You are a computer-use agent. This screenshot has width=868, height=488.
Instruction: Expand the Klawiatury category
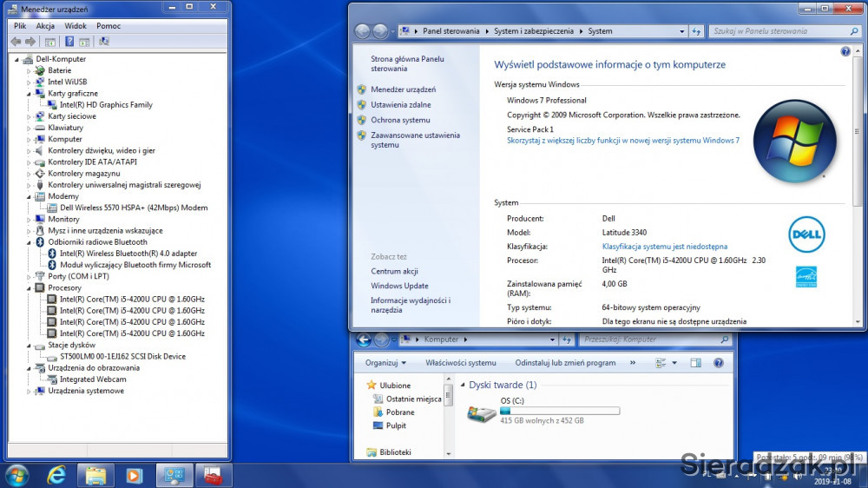[29, 128]
